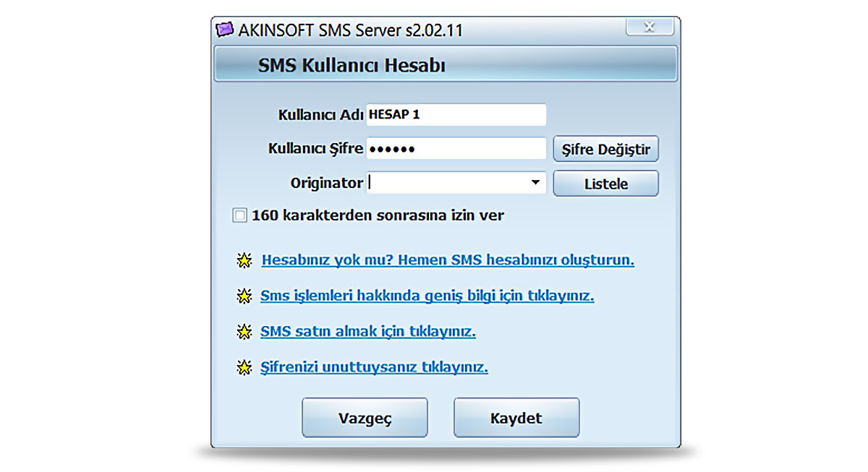Click inside the empty Originator text box
The image size is (868, 472).
tap(441, 183)
